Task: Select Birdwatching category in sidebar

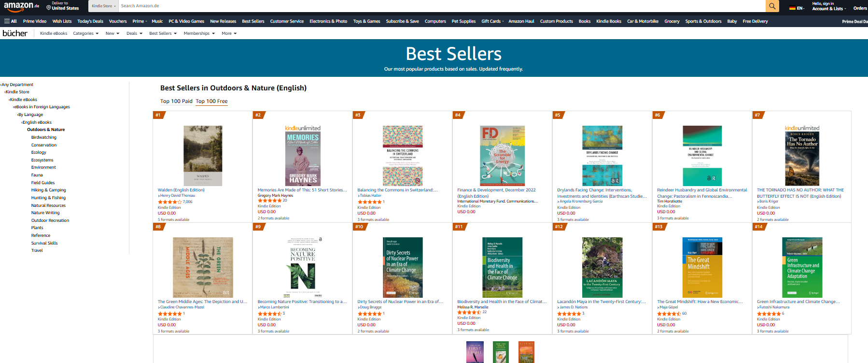Action: coord(44,137)
